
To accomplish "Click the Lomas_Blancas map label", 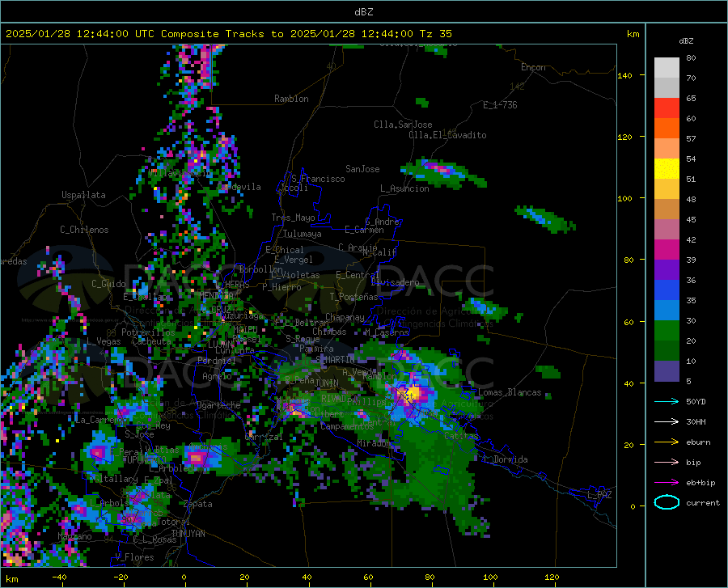I will click(x=510, y=392).
